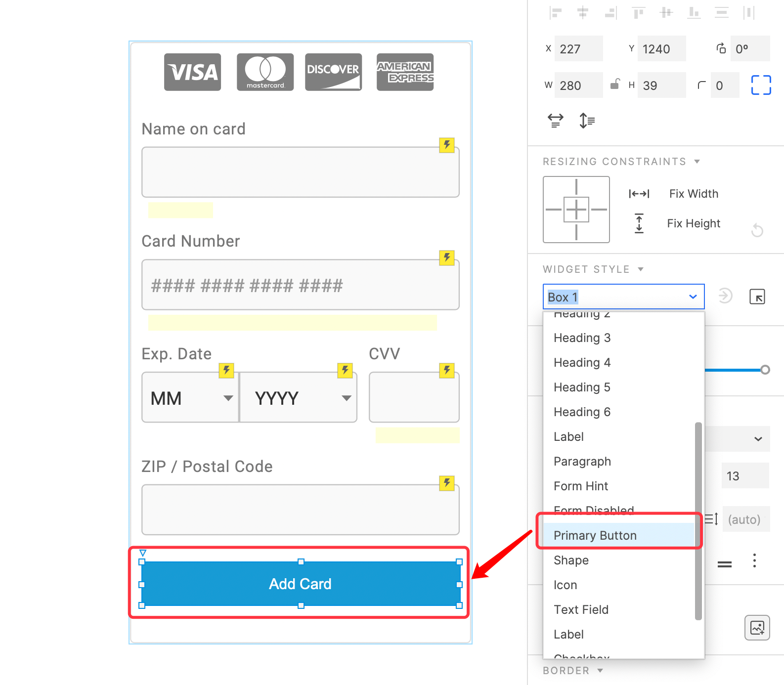The image size is (784, 685).
Task: Click the fit width to text icon
Action: click(x=556, y=120)
